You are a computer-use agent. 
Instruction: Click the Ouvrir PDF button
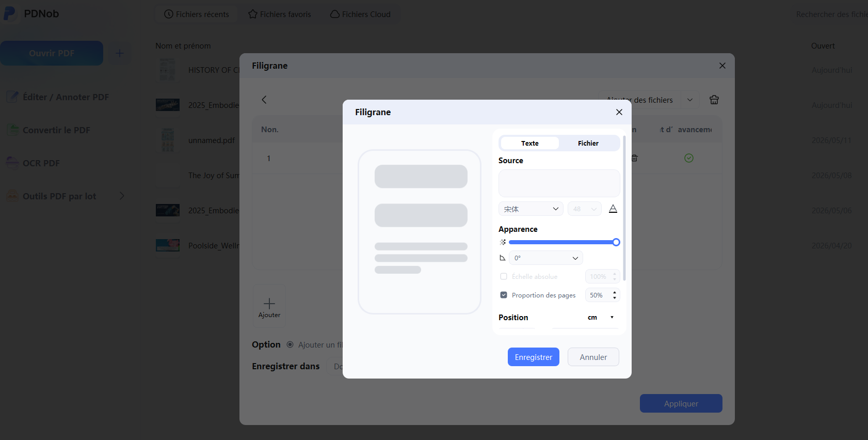(52, 53)
